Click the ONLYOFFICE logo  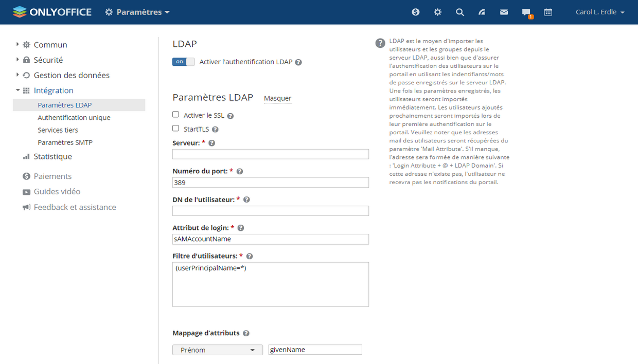click(x=52, y=12)
